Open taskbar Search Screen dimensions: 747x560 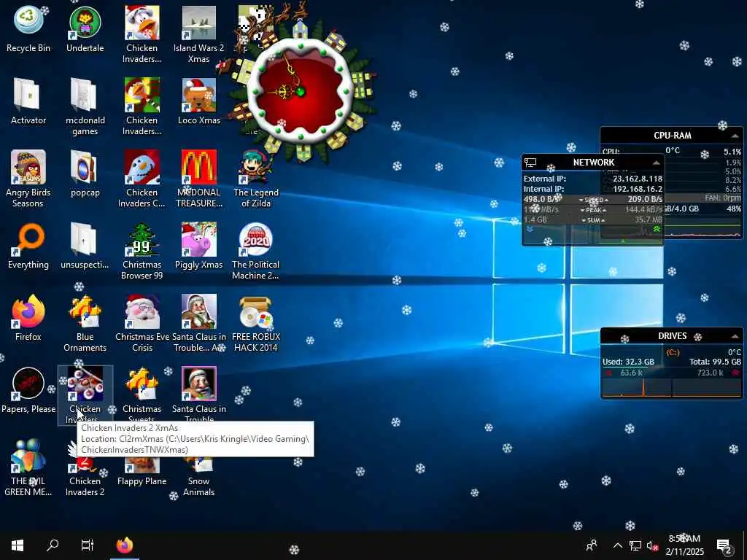53,545
